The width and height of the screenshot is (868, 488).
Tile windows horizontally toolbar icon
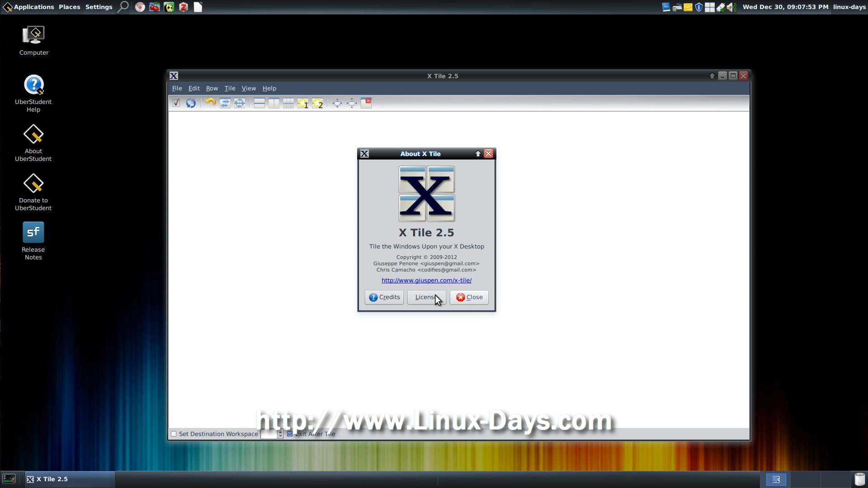coord(259,103)
